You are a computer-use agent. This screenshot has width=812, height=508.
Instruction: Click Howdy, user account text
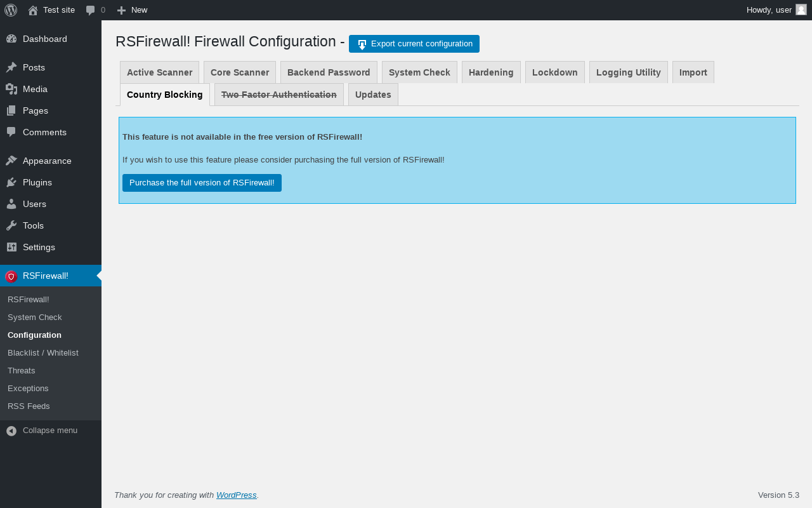(x=769, y=10)
